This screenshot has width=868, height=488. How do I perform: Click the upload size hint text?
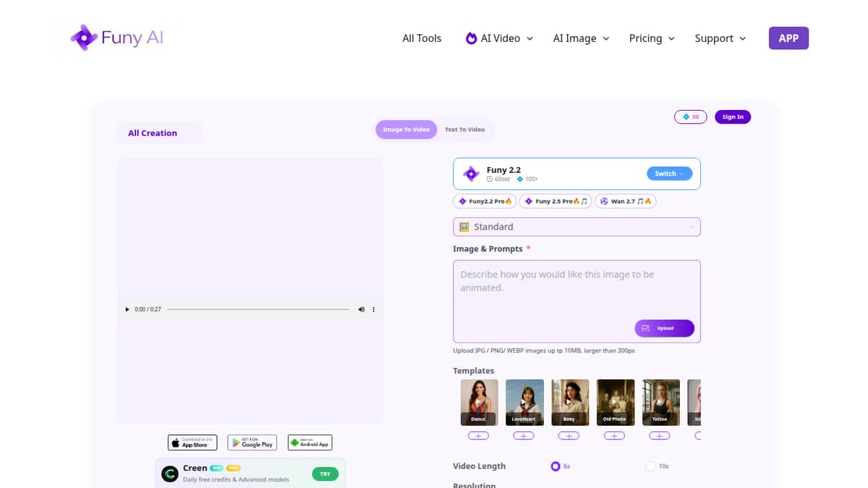544,350
